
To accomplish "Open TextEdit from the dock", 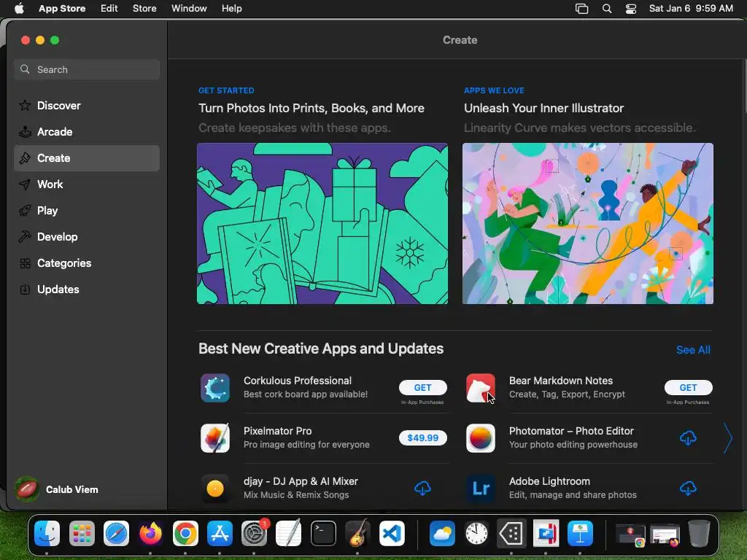I will [x=289, y=533].
